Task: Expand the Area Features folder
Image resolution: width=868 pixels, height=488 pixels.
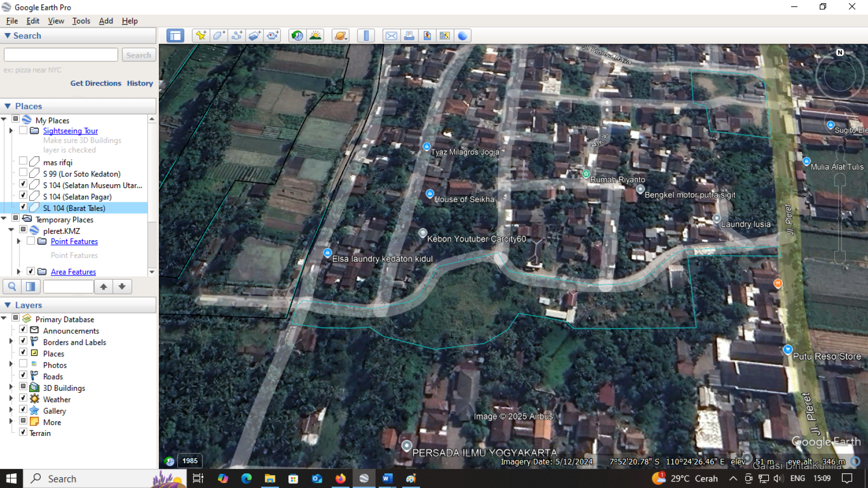Action: (x=19, y=272)
